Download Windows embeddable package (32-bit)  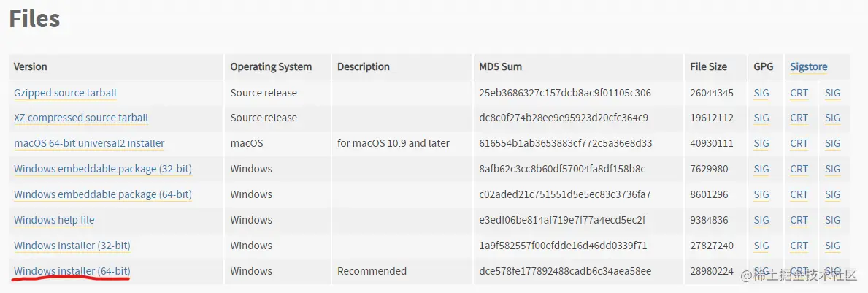click(x=103, y=169)
